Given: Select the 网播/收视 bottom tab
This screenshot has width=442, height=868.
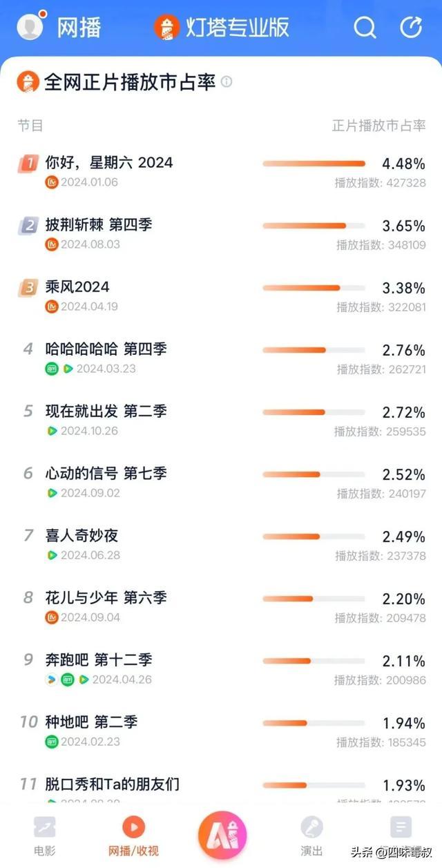Looking at the screenshot, I should click(x=133, y=834).
